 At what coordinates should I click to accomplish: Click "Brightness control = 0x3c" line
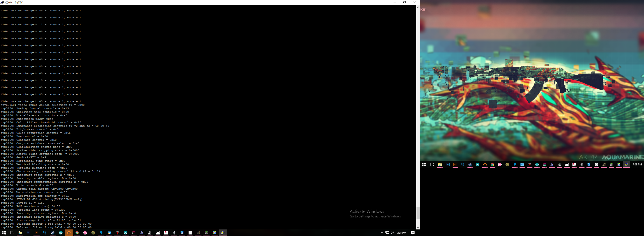pos(30,129)
